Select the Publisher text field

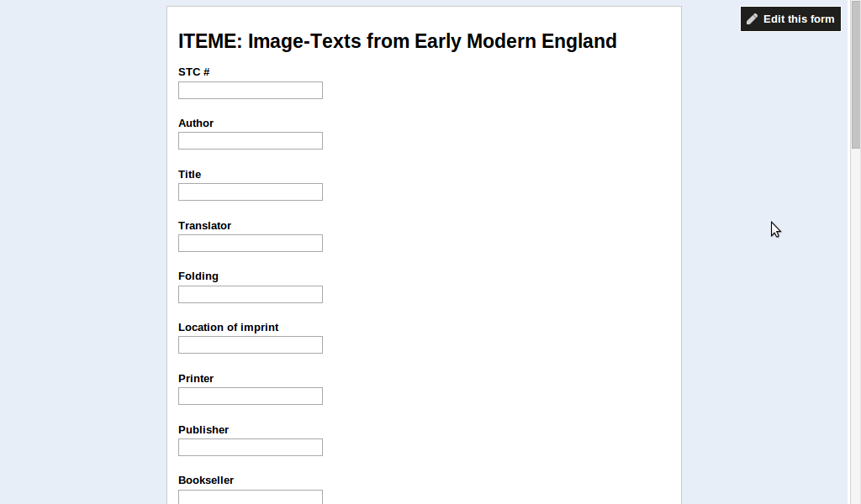[x=250, y=448]
